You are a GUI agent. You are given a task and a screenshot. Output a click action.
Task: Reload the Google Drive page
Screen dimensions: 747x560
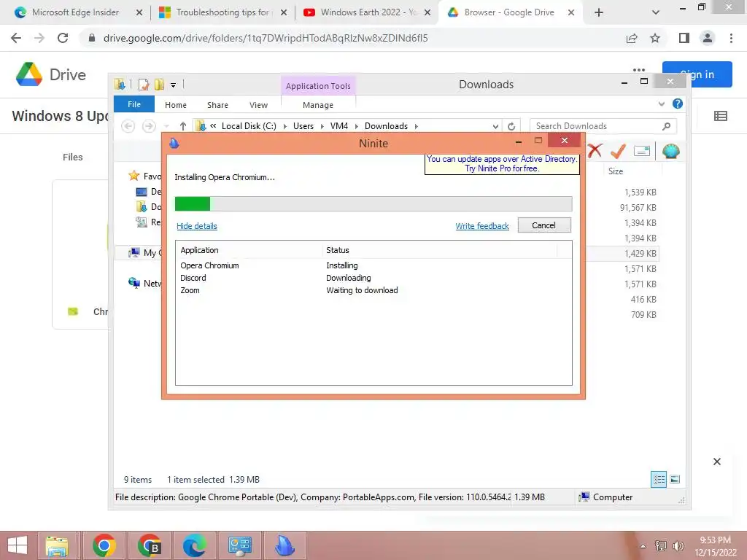tap(63, 38)
